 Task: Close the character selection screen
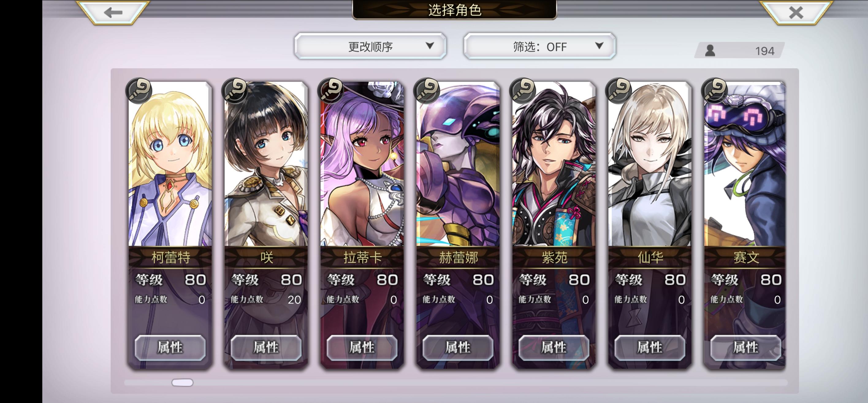pos(796,13)
